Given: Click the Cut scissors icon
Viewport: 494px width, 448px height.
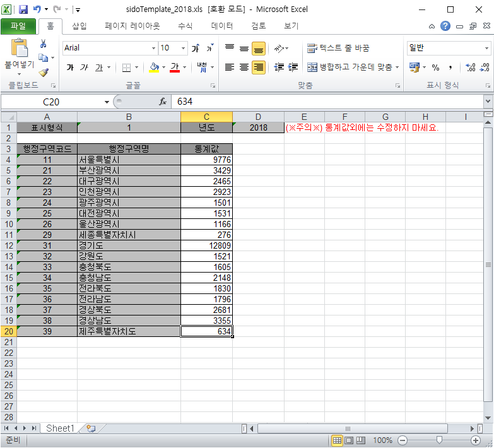Looking at the screenshot, I should 44,44.
